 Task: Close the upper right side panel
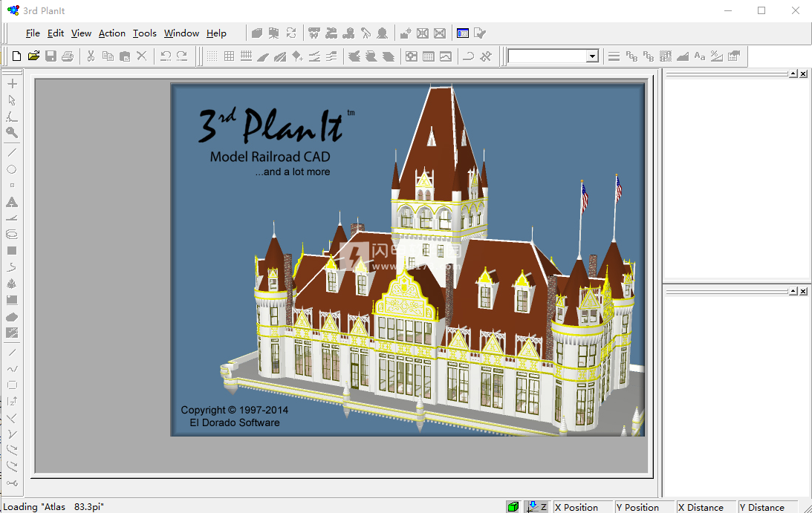[x=803, y=74]
